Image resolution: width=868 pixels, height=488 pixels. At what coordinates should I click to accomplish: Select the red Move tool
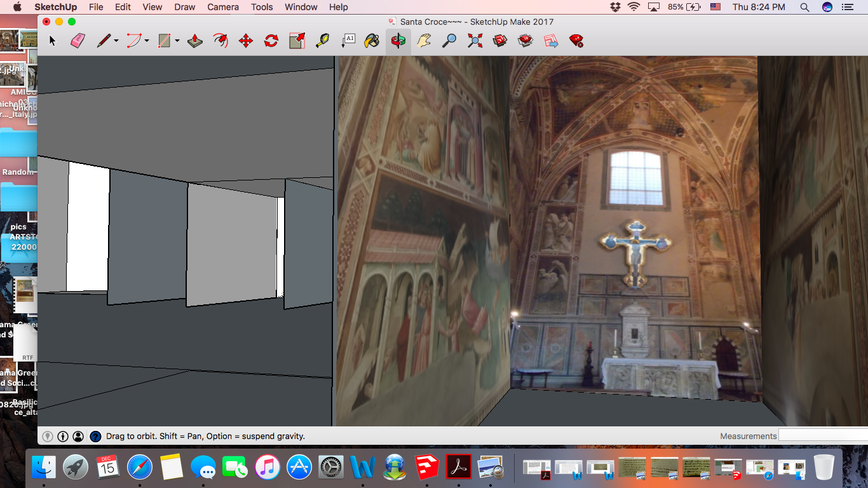tap(246, 41)
